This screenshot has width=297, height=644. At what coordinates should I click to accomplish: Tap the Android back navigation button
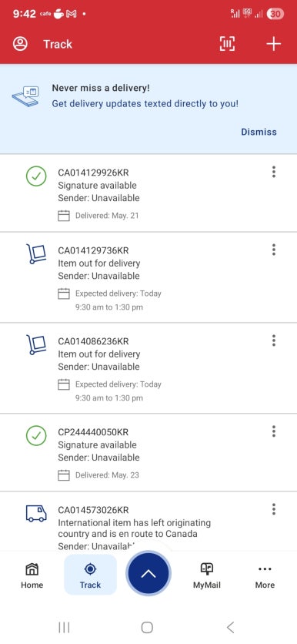coord(231,627)
